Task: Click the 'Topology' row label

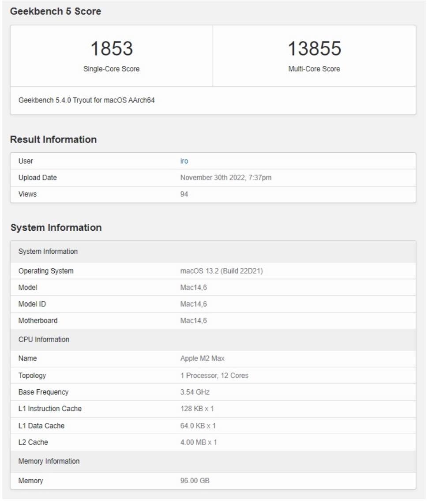Action: [x=32, y=376]
